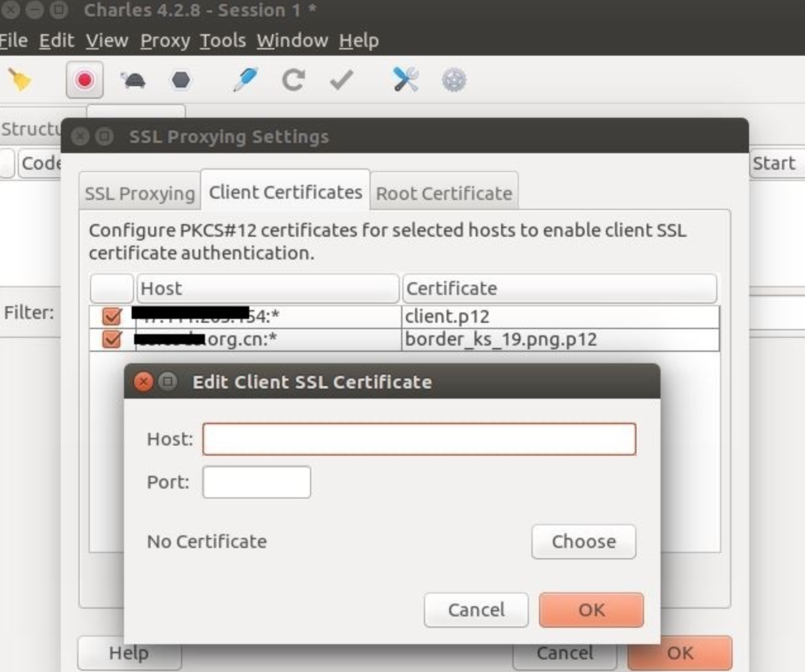
Task: Open the Help menu
Action: coord(359,40)
